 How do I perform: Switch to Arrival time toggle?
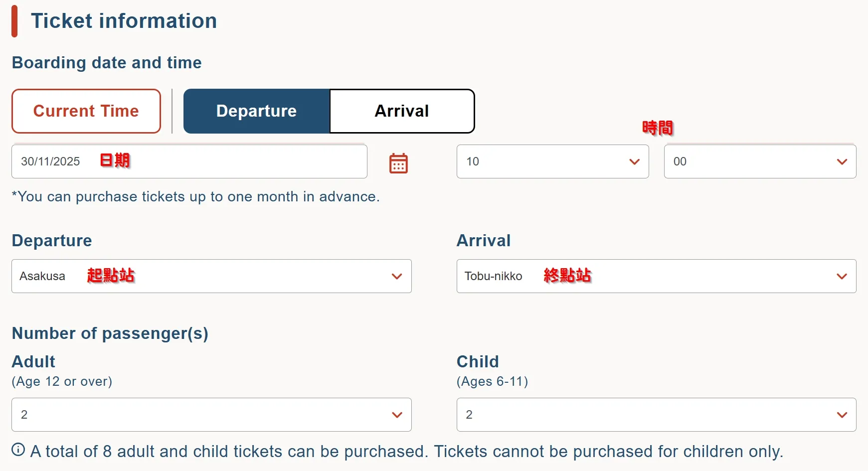402,111
